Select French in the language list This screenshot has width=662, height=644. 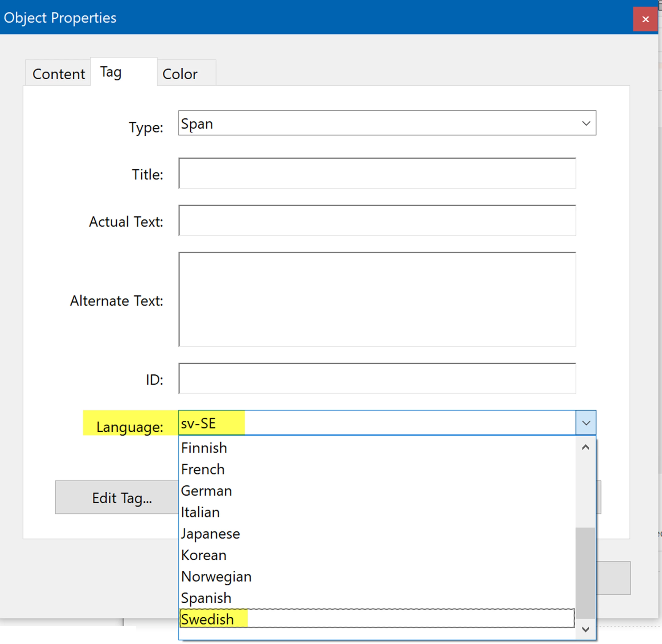click(x=203, y=469)
